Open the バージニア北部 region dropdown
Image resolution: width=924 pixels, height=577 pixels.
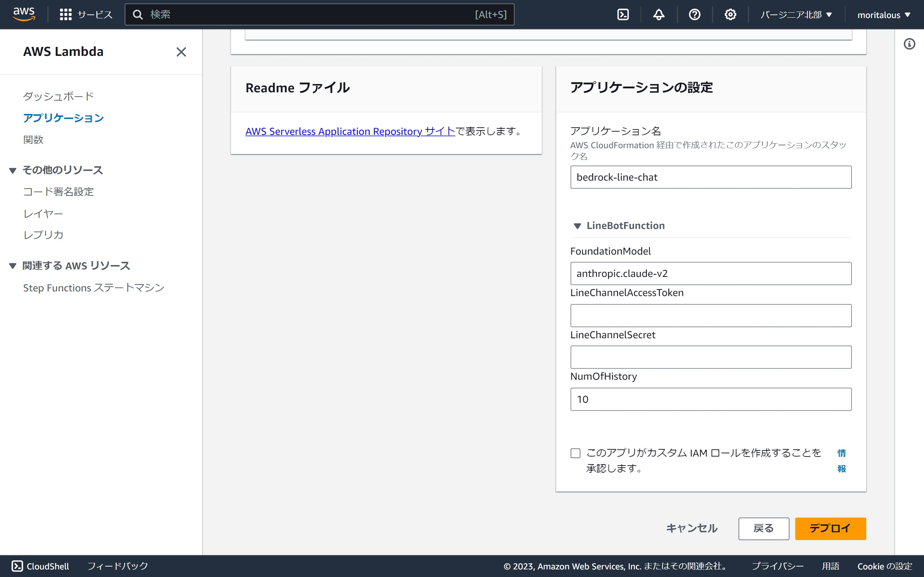coord(796,15)
